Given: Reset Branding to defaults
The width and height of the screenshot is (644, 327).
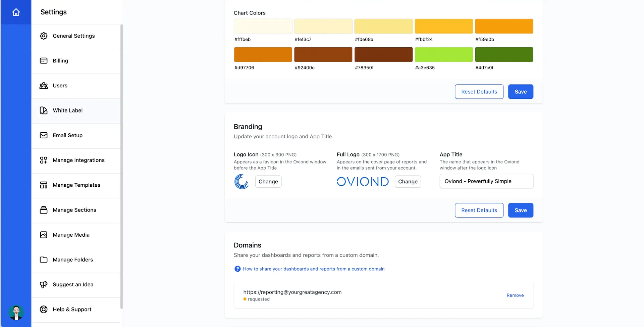Looking at the screenshot, I should tap(479, 210).
